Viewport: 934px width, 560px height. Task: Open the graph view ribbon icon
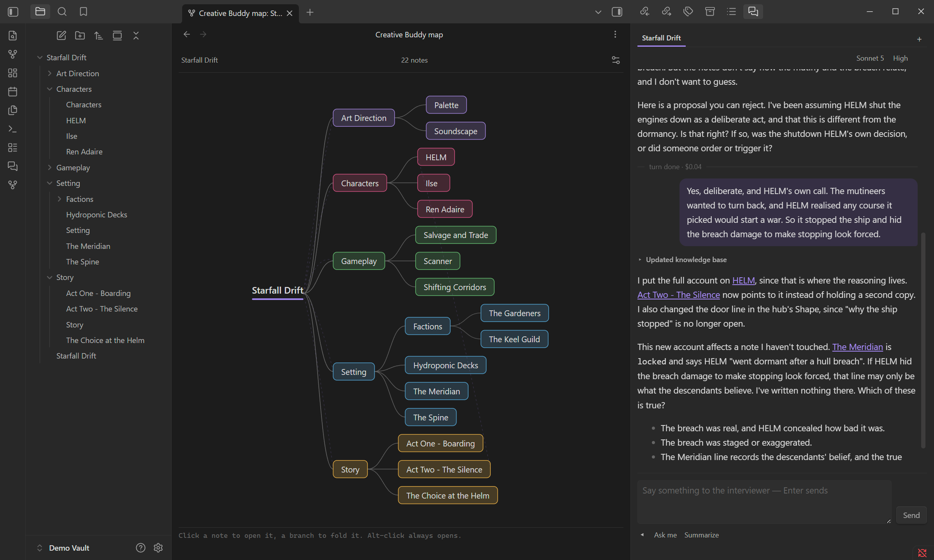(x=12, y=54)
